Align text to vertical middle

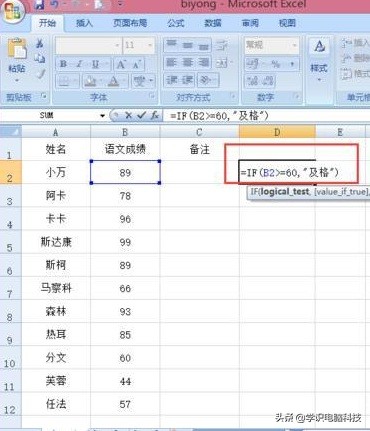pyautogui.click(x=188, y=45)
